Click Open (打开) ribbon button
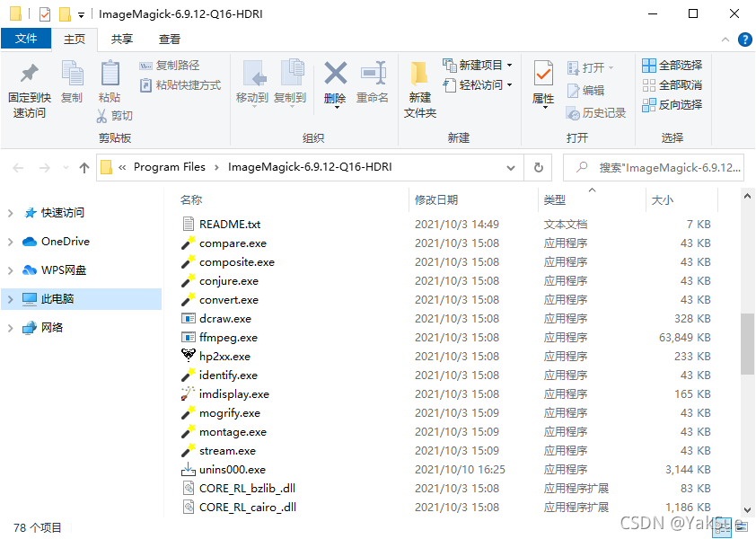 [590, 67]
